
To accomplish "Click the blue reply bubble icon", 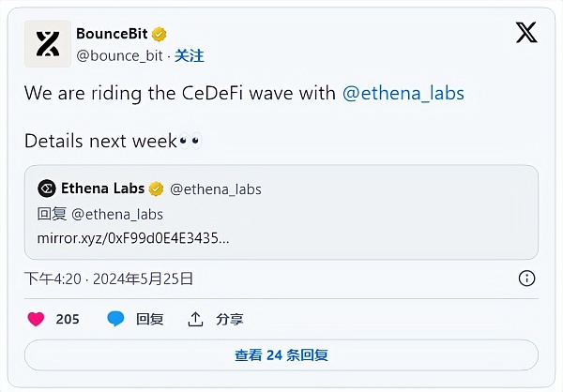I will tap(115, 319).
